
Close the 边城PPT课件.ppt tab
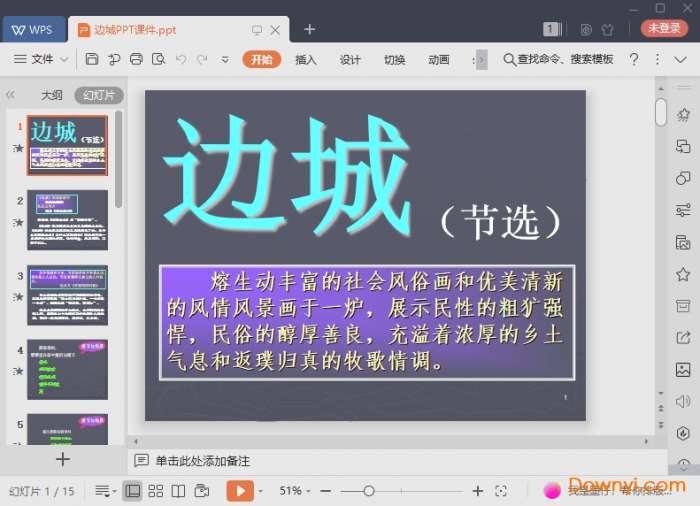click(275, 30)
